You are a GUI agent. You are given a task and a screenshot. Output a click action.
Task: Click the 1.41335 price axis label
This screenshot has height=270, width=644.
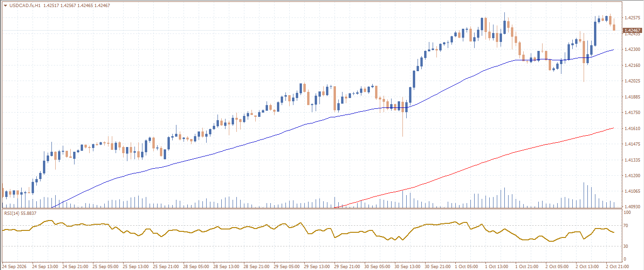pos(632,160)
